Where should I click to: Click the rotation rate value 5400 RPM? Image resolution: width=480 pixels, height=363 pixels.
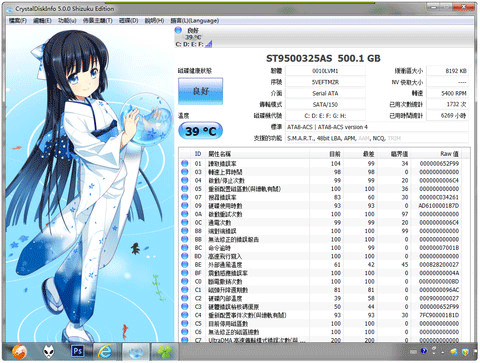pyautogui.click(x=448, y=93)
